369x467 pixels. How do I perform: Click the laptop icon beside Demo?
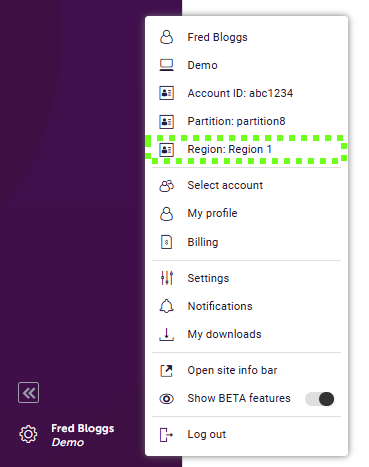pyautogui.click(x=166, y=65)
